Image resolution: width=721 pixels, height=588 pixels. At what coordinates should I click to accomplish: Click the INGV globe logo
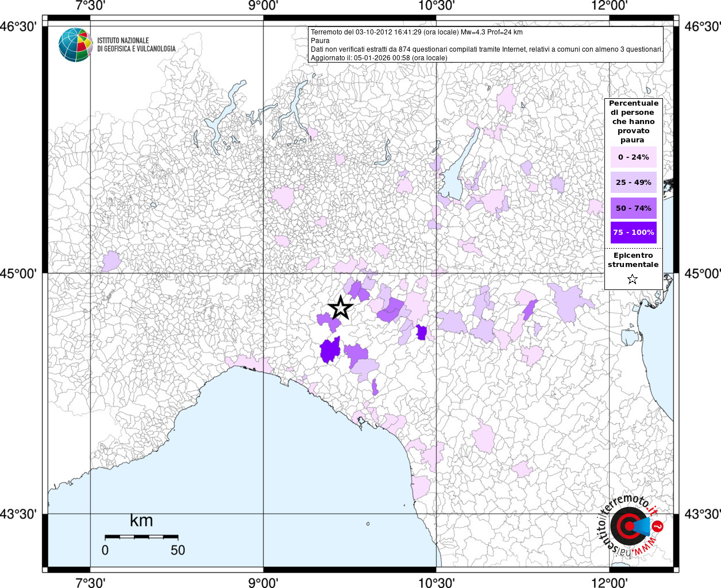75,45
